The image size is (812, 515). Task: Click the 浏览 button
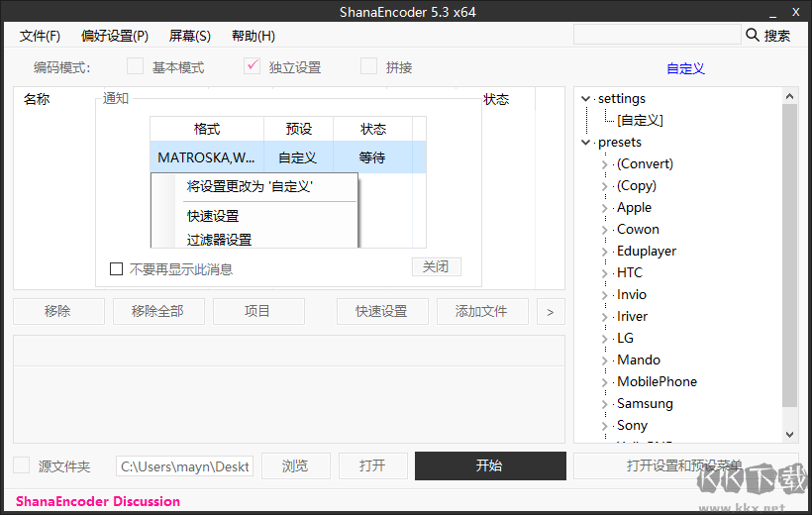(296, 465)
